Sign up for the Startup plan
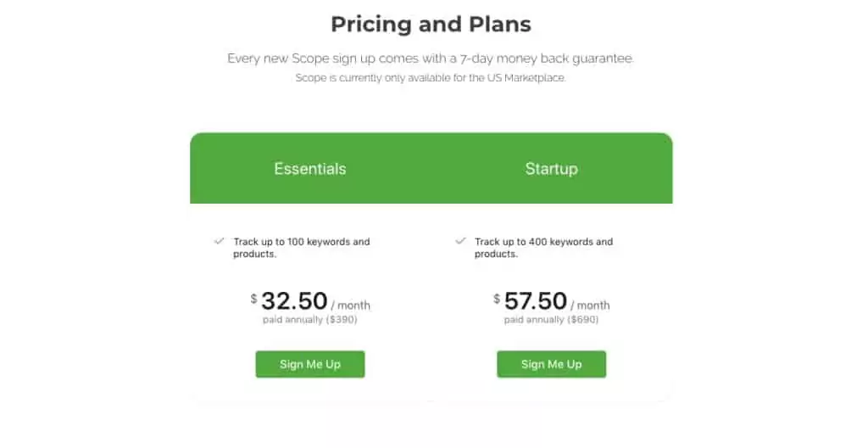Viewport: 868px width, 448px height. (551, 364)
